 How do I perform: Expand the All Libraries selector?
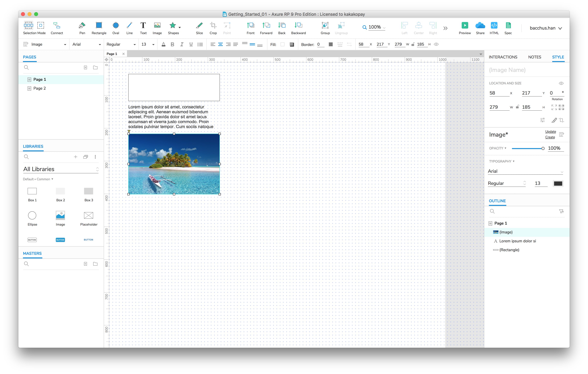coord(61,169)
